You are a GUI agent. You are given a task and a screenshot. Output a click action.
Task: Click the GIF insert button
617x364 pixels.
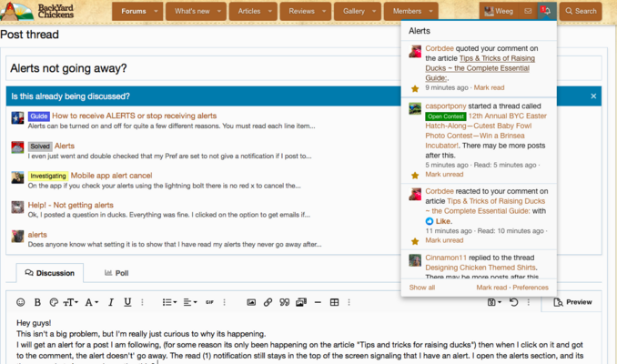(210, 302)
